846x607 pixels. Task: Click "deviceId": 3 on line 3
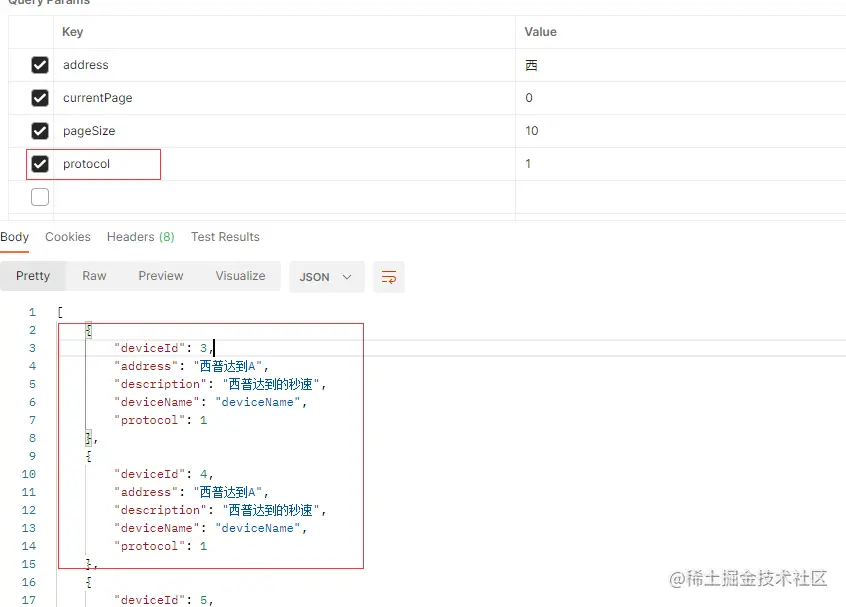[163, 348]
